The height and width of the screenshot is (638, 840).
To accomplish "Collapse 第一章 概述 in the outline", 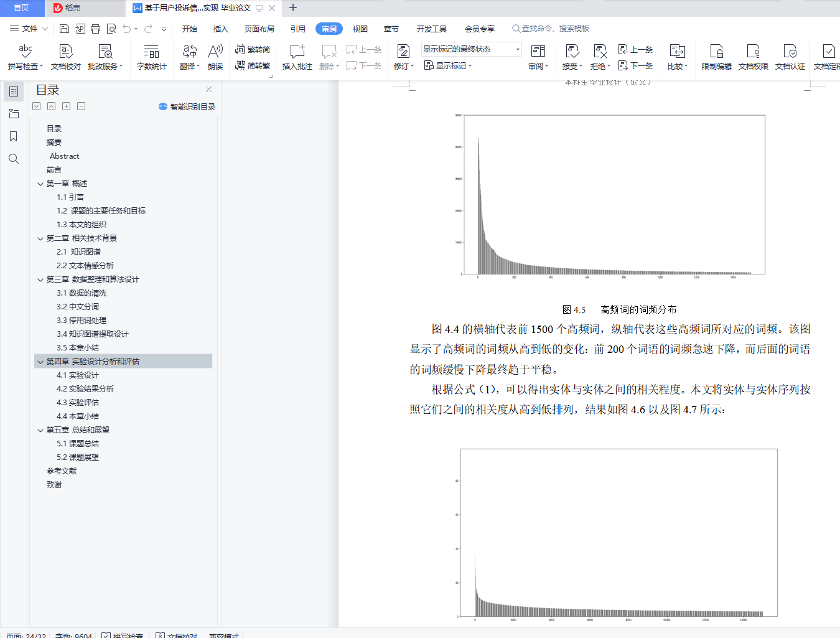I will click(x=40, y=184).
